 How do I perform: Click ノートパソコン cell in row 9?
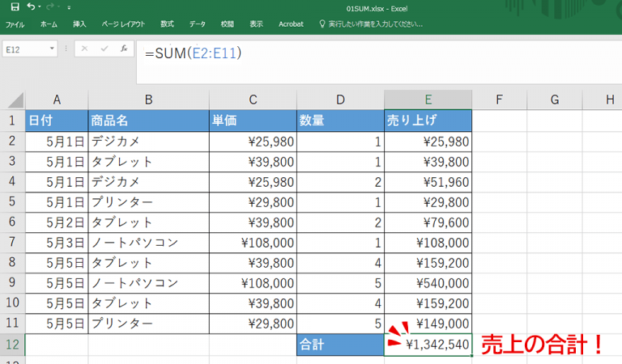coord(149,283)
